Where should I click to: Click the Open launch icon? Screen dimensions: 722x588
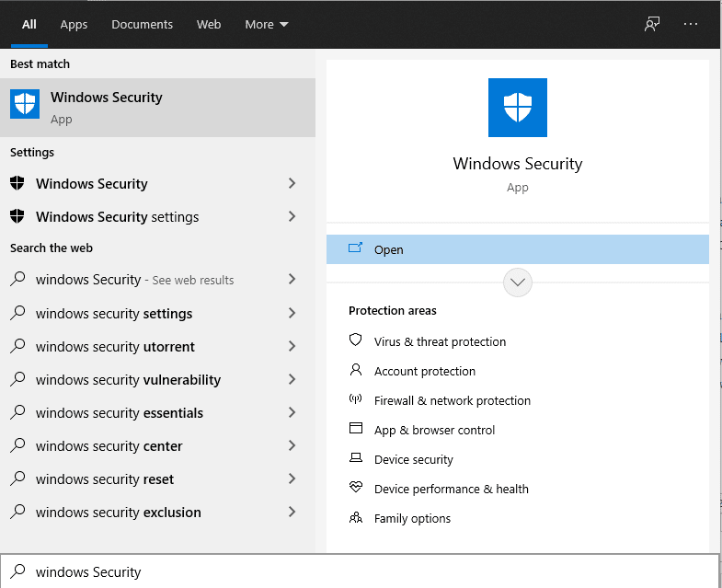click(x=355, y=248)
